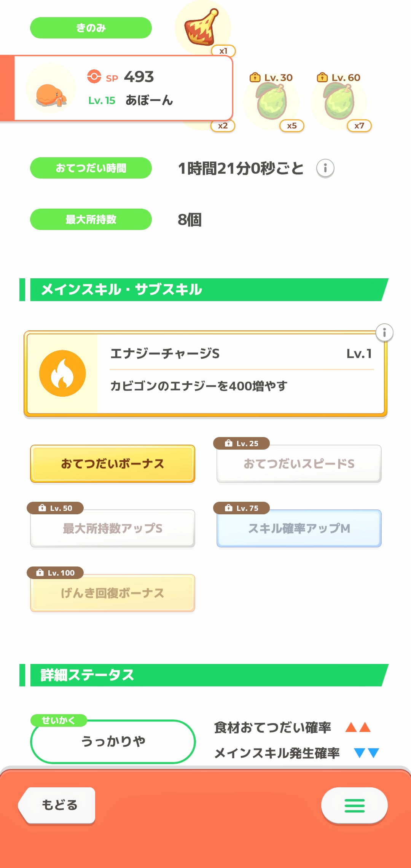Image resolution: width=411 pixels, height=868 pixels.
Task: Tap the red up arrows for ingredient rate
Action: 358,728
